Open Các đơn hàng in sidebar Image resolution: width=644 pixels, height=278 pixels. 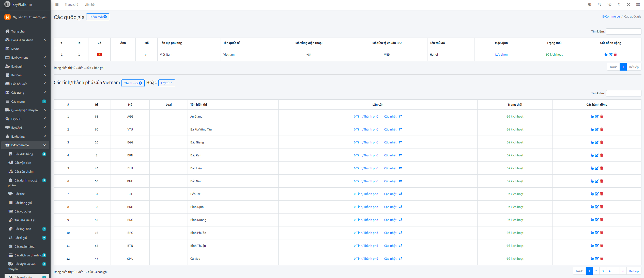coord(24,154)
